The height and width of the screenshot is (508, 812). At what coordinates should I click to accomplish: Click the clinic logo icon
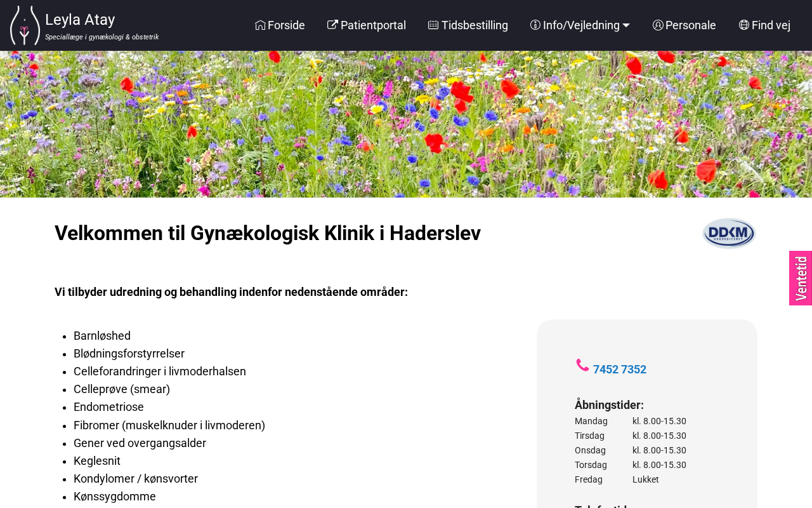[25, 25]
